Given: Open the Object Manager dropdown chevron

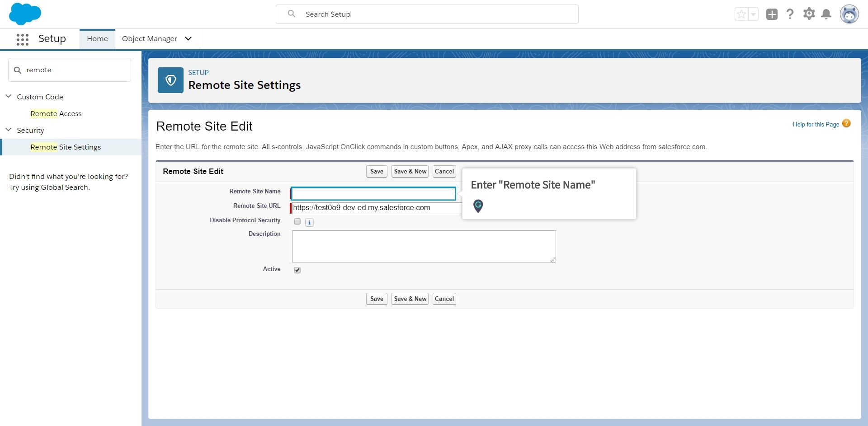Looking at the screenshot, I should tap(189, 39).
